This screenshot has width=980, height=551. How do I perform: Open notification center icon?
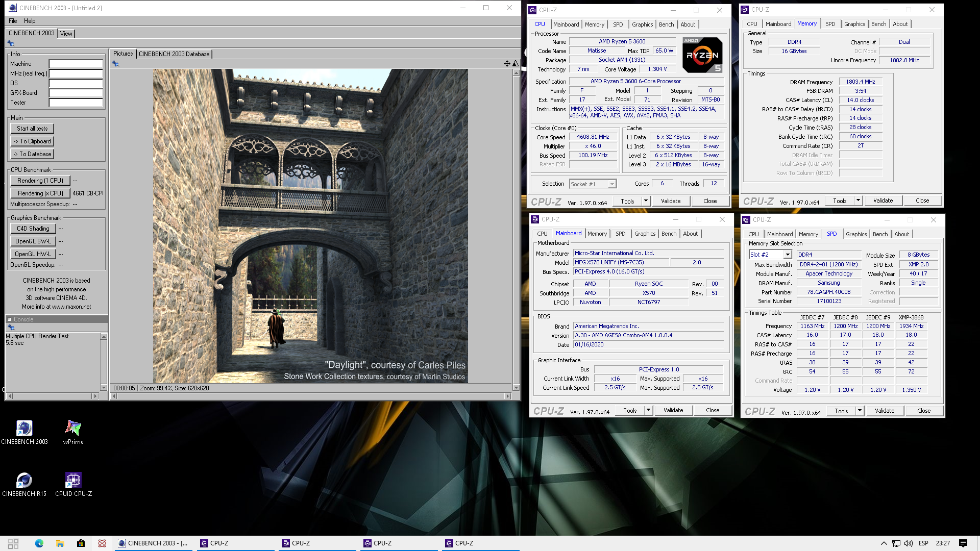963,543
